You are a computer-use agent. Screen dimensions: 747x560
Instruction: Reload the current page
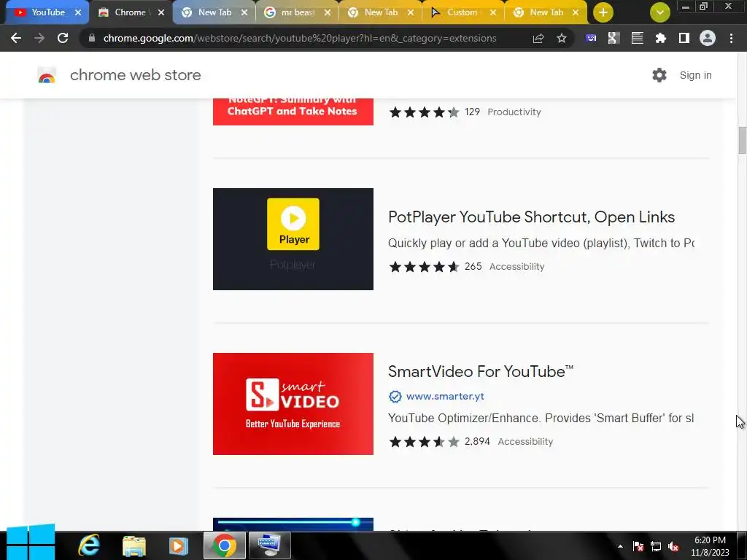click(63, 38)
